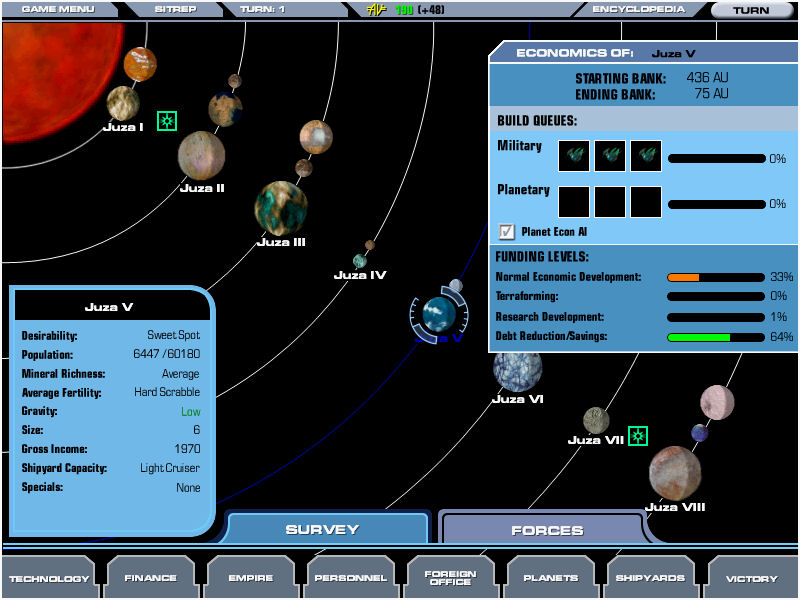The image size is (800, 600).
Task: Select the large blue-orange moon of Juza II
Action: click(x=225, y=109)
